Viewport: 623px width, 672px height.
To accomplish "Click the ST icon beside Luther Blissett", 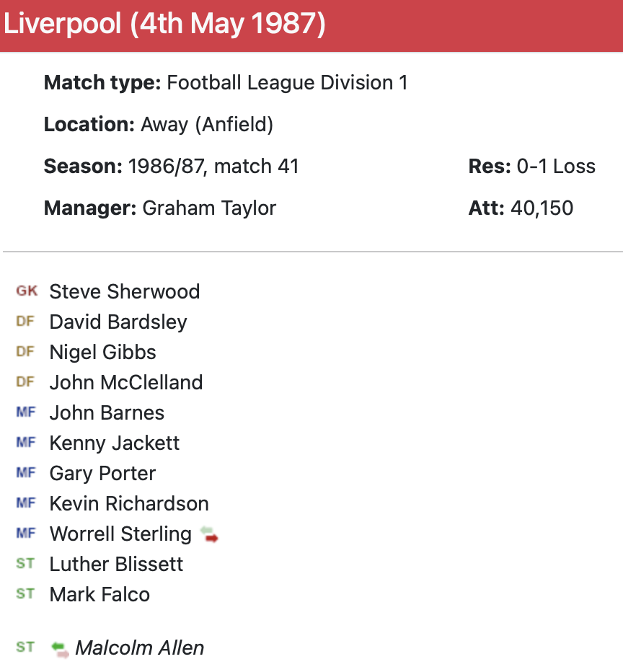I will (x=25, y=564).
